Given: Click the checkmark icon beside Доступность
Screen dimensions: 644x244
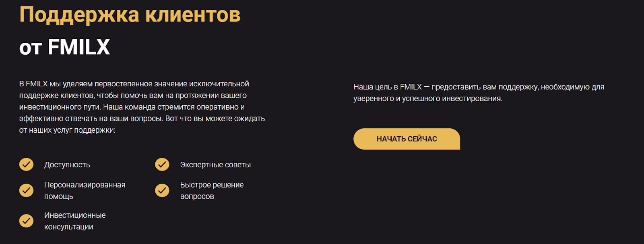Looking at the screenshot, I should (27, 164).
